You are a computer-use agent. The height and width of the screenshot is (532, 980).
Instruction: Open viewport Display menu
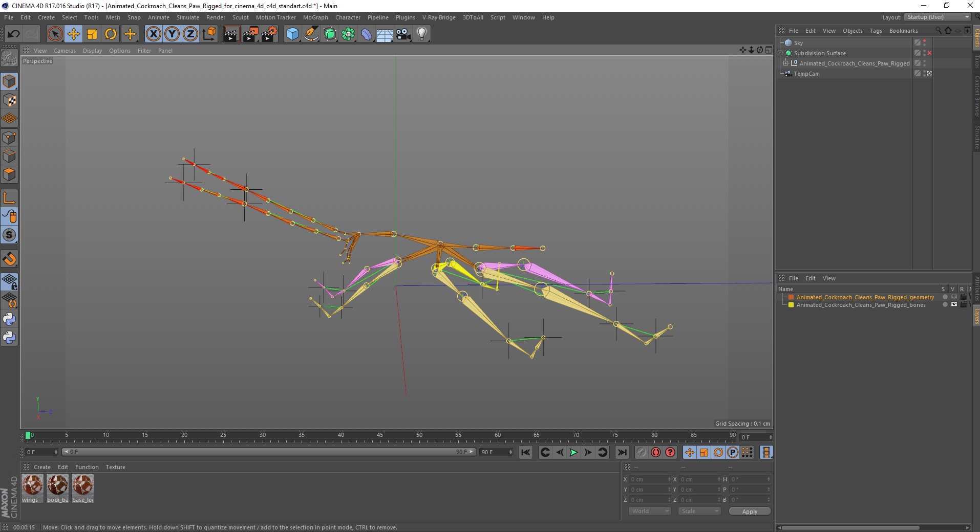coord(92,51)
